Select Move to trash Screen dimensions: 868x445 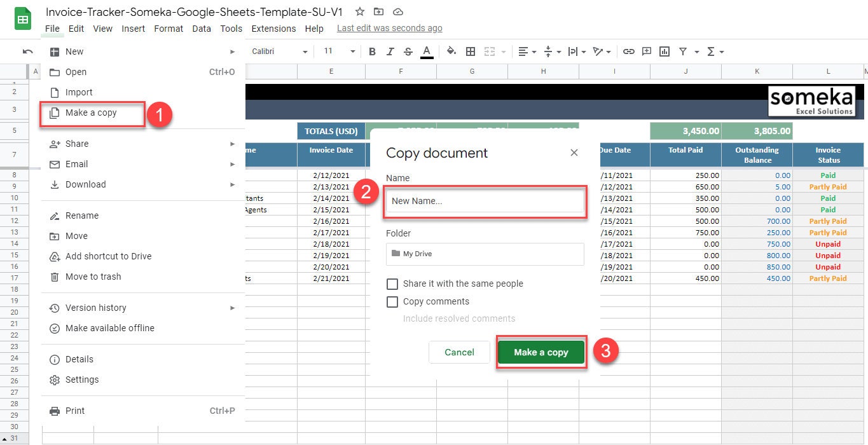tap(143, 277)
